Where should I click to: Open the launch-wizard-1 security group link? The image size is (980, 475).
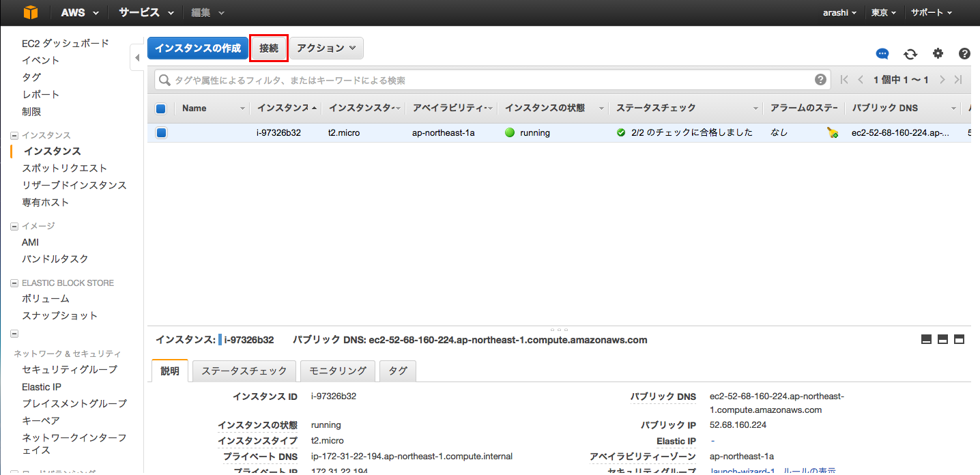tap(743, 471)
